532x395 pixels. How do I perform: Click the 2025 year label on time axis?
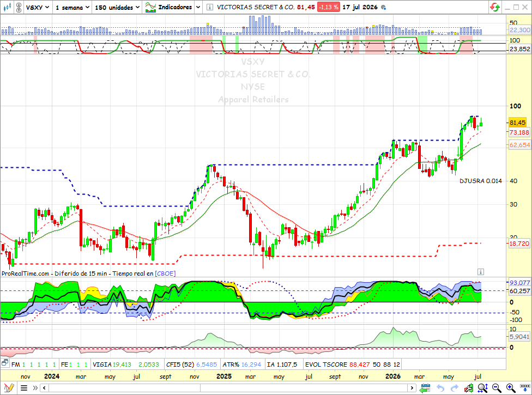pyautogui.click(x=224, y=376)
